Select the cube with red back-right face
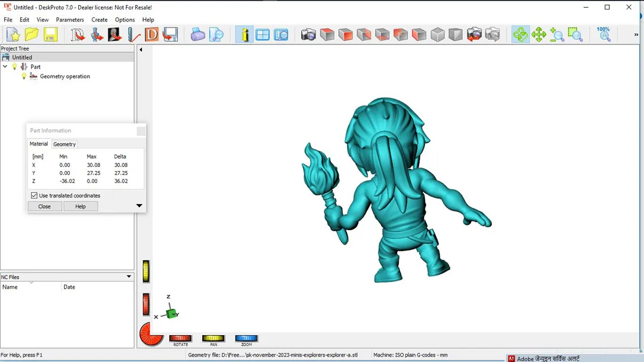The width and height of the screenshot is (644, 362). click(x=364, y=35)
